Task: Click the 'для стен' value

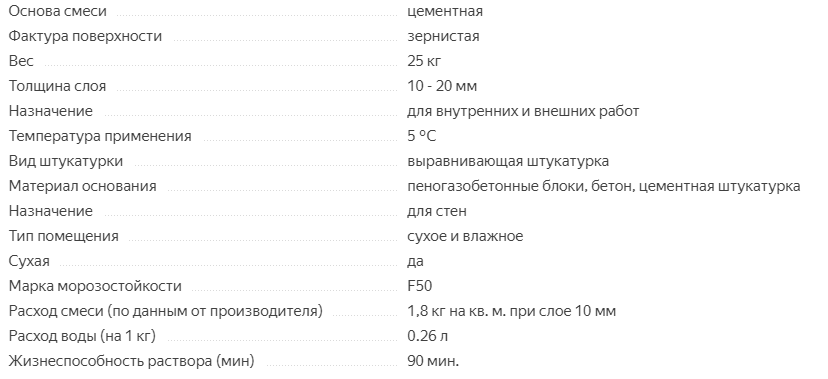Action: pyautogui.click(x=437, y=211)
